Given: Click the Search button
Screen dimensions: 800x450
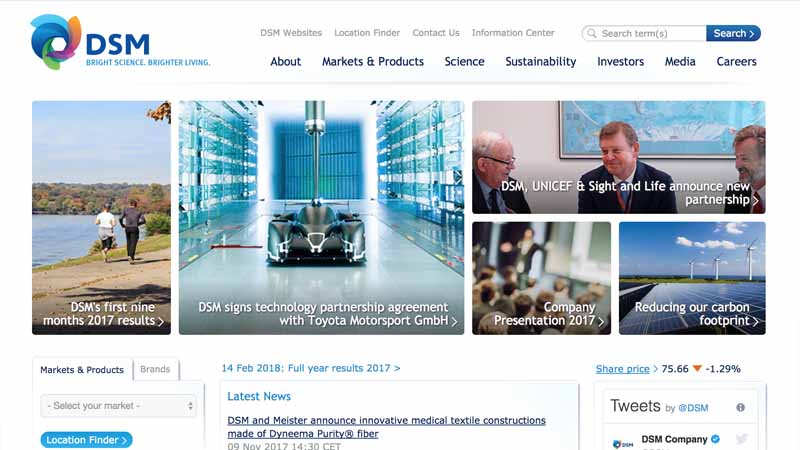Looking at the screenshot, I should 733,33.
